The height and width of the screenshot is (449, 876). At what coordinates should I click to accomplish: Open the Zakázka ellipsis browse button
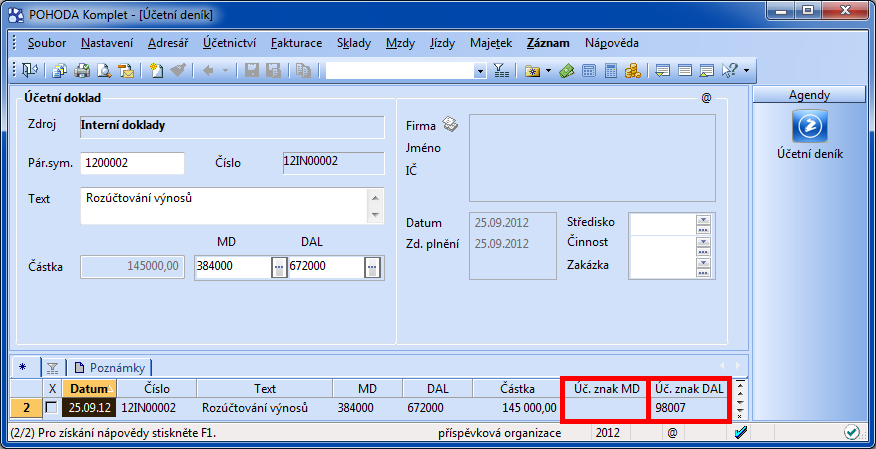(x=703, y=273)
